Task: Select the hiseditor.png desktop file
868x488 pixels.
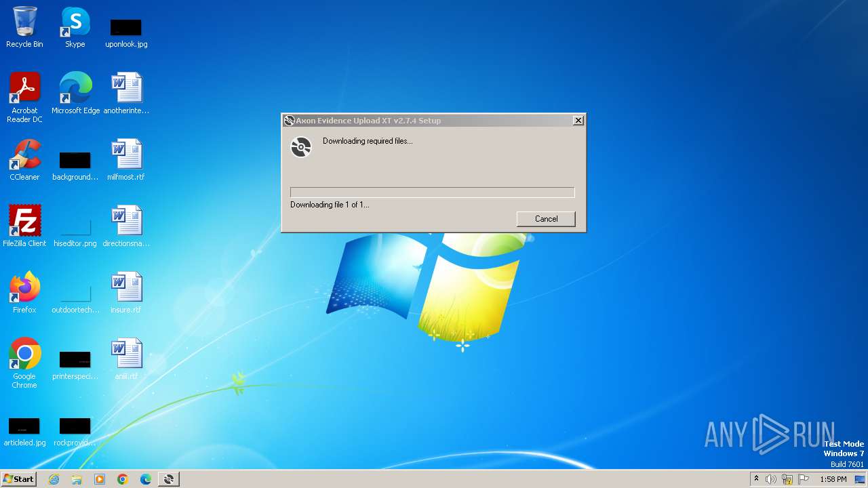Action: click(75, 230)
